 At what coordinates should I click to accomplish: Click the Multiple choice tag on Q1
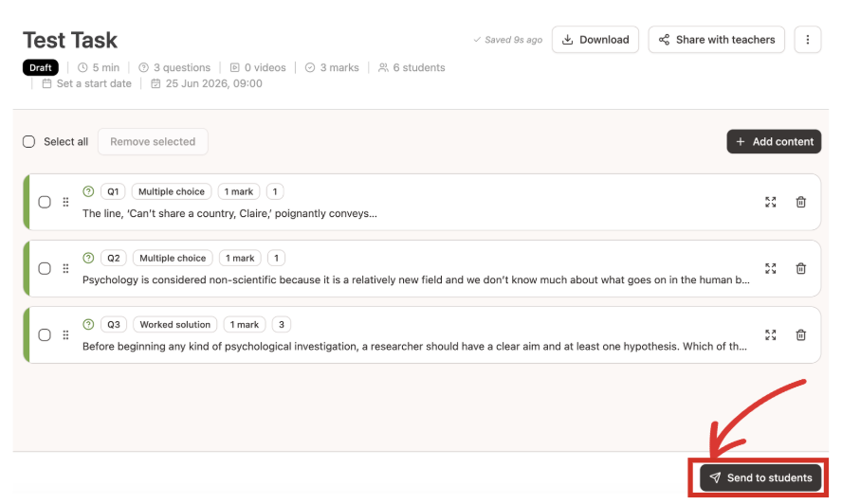pyautogui.click(x=172, y=191)
